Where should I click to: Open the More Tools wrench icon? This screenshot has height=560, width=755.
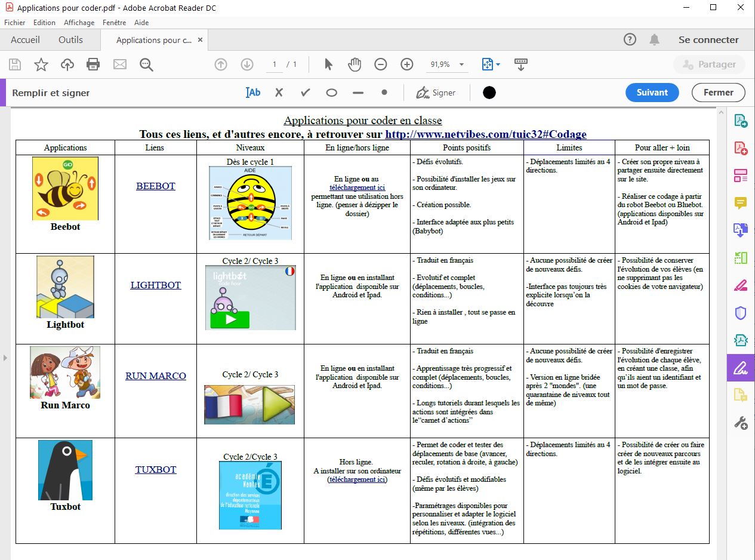tap(741, 423)
